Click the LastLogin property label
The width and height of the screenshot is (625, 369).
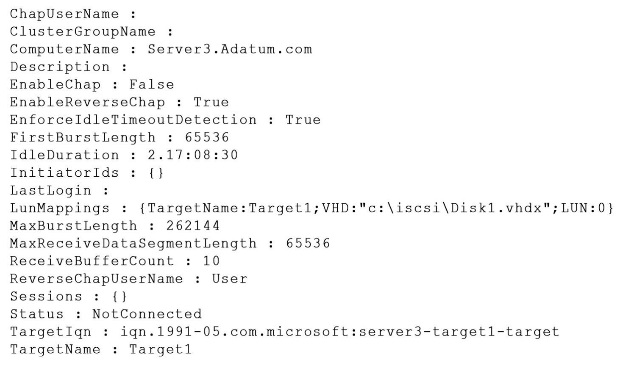(x=51, y=190)
